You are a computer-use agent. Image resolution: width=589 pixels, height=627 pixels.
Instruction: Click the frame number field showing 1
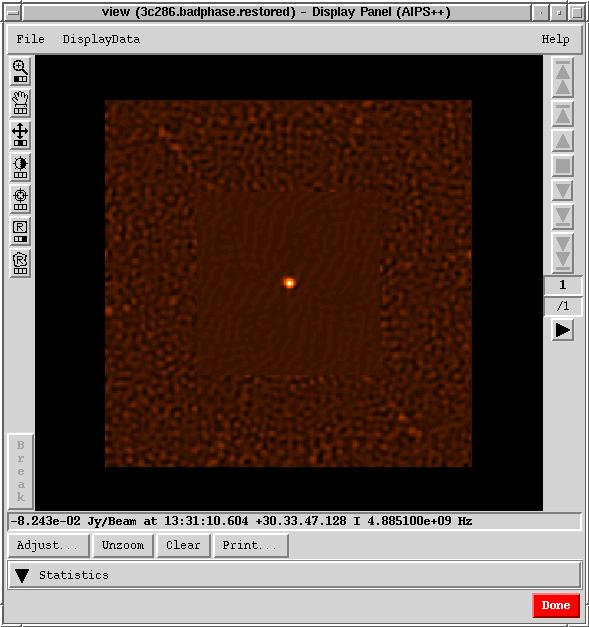[563, 285]
